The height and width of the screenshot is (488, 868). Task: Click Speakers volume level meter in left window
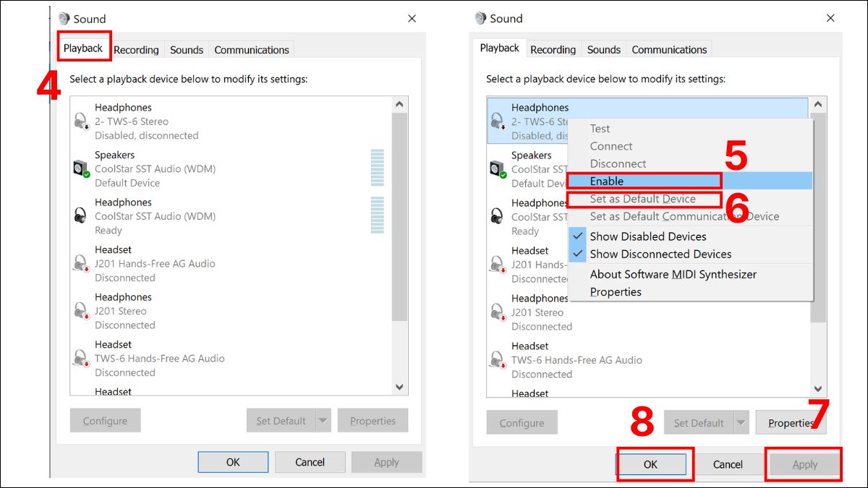point(377,168)
